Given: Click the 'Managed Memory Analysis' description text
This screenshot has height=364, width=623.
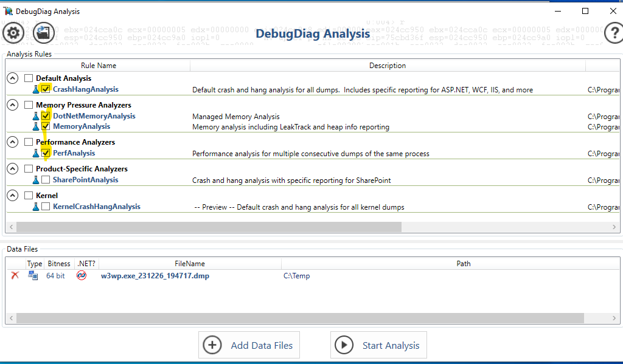Looking at the screenshot, I should pos(236,116).
